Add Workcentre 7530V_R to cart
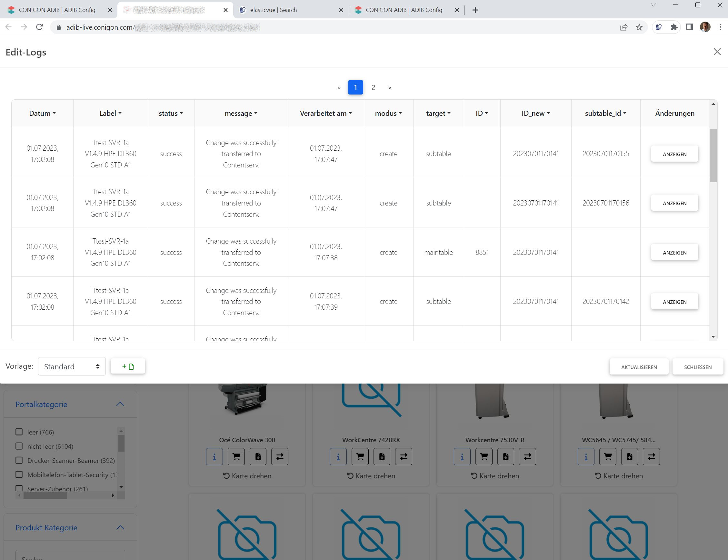Screen dimensions: 728x560 click(484, 457)
